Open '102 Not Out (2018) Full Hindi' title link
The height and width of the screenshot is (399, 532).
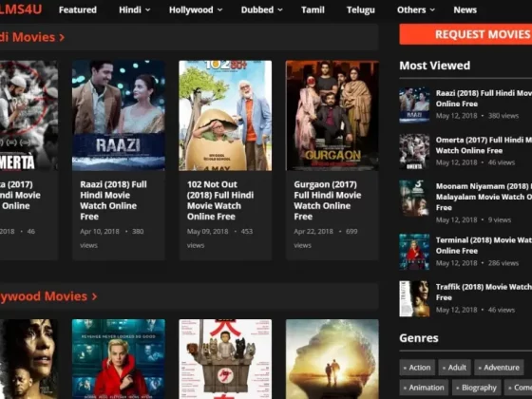click(x=220, y=200)
